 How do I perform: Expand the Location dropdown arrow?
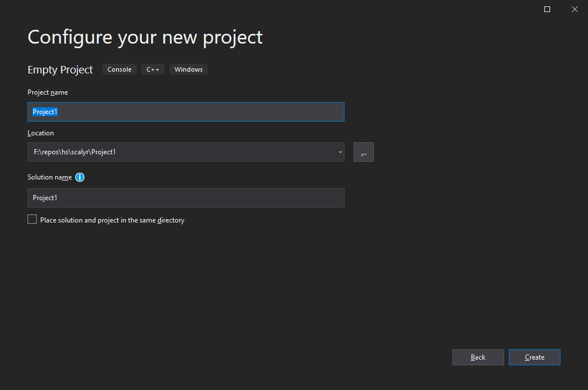click(x=340, y=153)
